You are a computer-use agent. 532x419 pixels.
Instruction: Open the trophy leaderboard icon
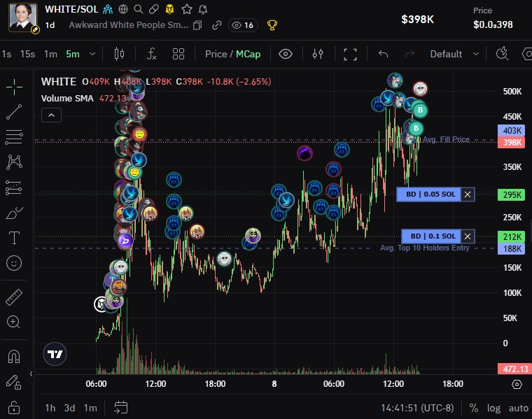pos(272,25)
